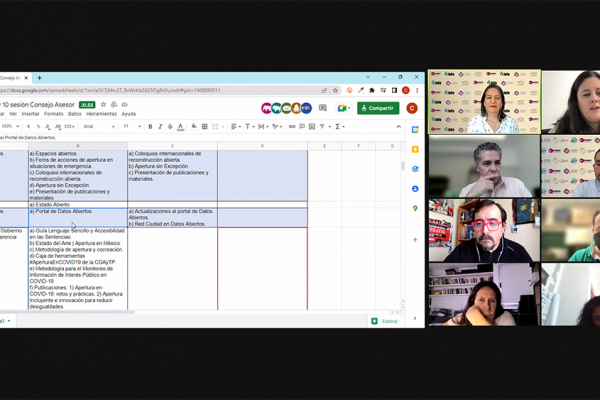The height and width of the screenshot is (400, 600).
Task: Open text rotation dropdown
Action: coord(277,126)
